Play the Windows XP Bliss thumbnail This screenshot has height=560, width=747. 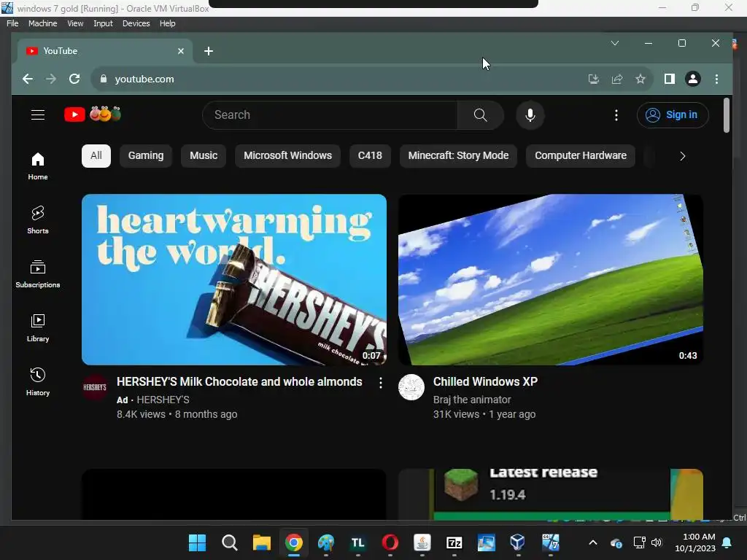pyautogui.click(x=550, y=279)
